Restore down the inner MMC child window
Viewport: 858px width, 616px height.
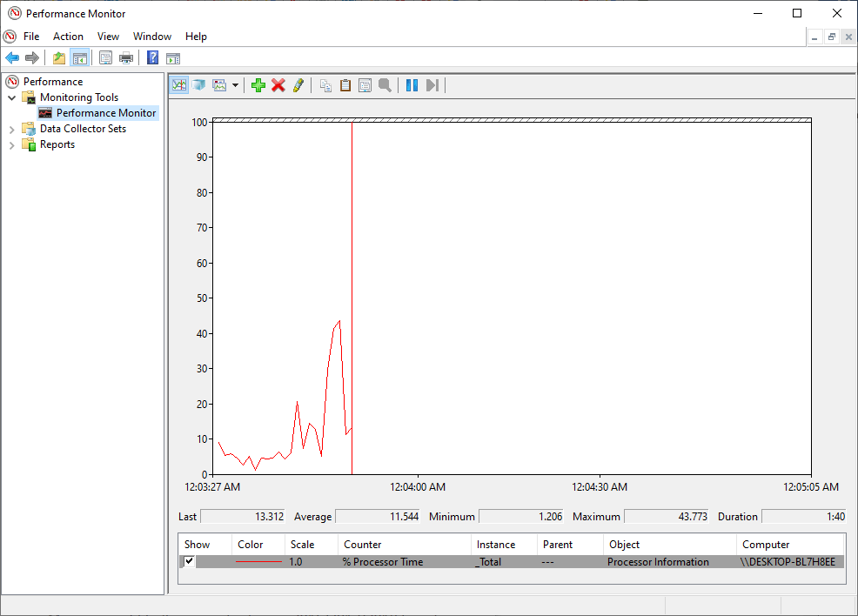coord(832,37)
